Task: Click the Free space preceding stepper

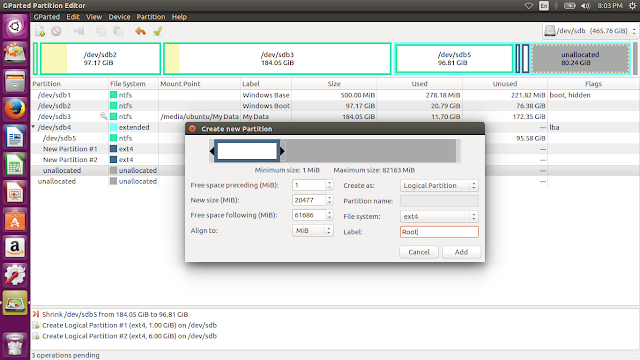Action: (329, 185)
